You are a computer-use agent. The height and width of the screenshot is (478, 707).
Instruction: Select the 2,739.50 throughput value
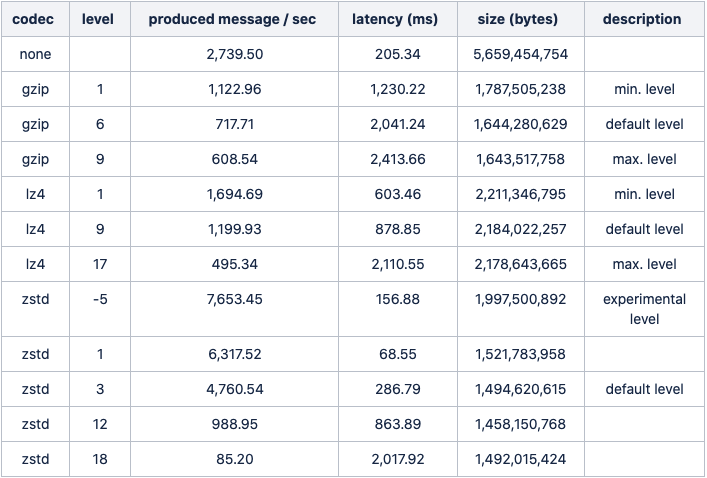point(234,54)
